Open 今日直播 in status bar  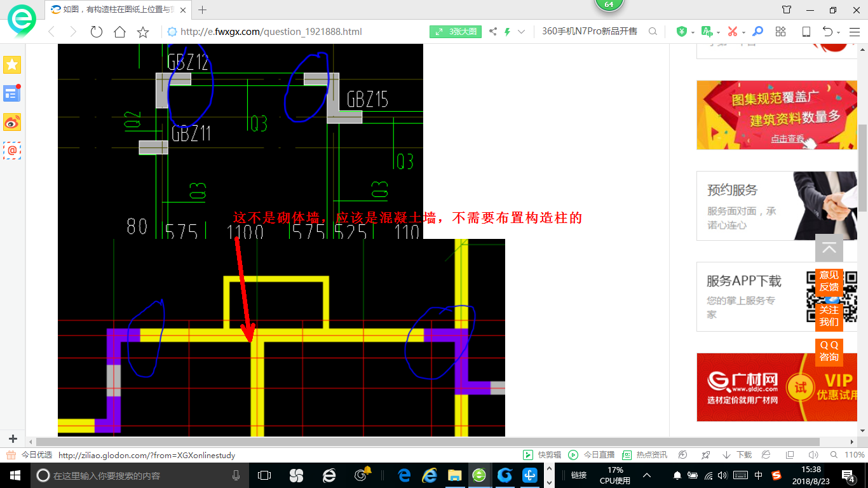tap(592, 455)
